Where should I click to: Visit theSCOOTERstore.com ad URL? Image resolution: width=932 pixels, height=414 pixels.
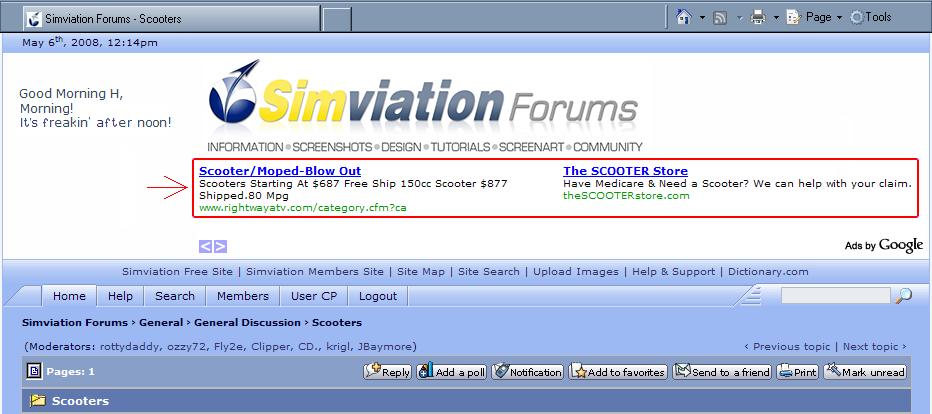pyautogui.click(x=626, y=195)
